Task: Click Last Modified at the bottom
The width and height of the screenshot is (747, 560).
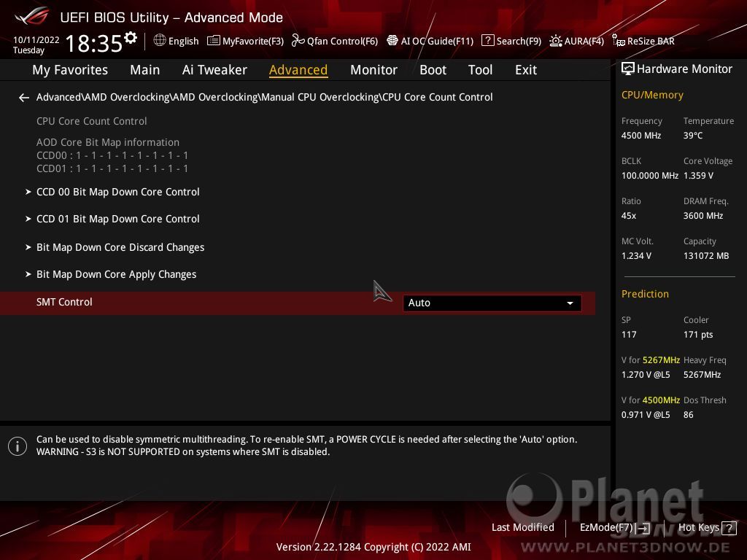Action: click(522, 528)
